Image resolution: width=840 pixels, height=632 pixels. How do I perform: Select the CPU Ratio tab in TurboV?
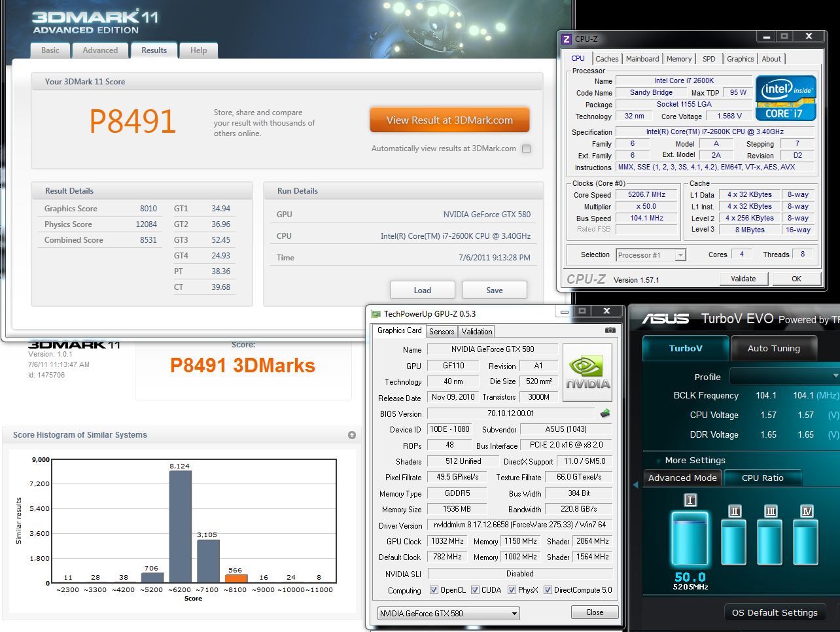coord(763,478)
